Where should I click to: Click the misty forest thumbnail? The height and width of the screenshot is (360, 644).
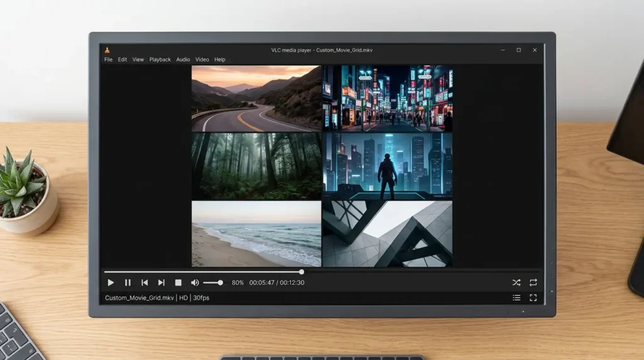(x=257, y=166)
